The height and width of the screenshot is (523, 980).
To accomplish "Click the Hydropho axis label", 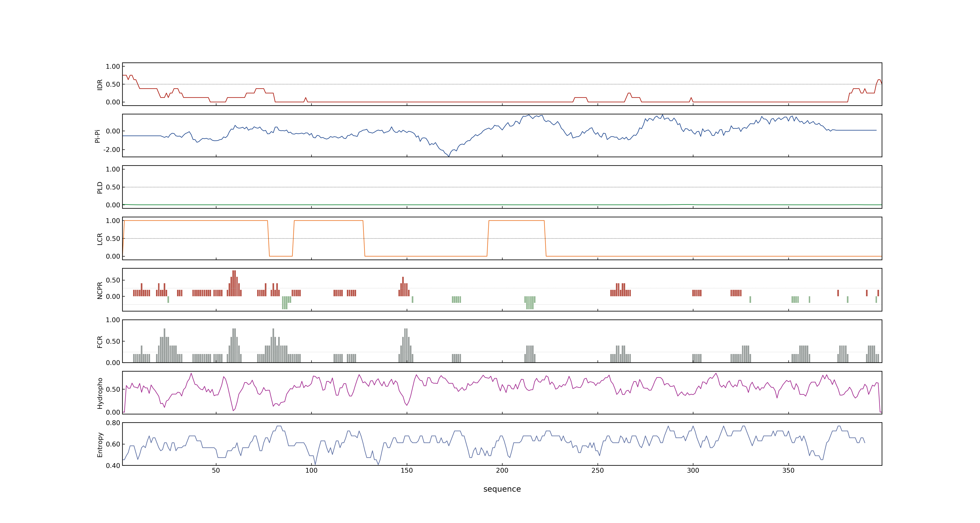I will coord(100,393).
